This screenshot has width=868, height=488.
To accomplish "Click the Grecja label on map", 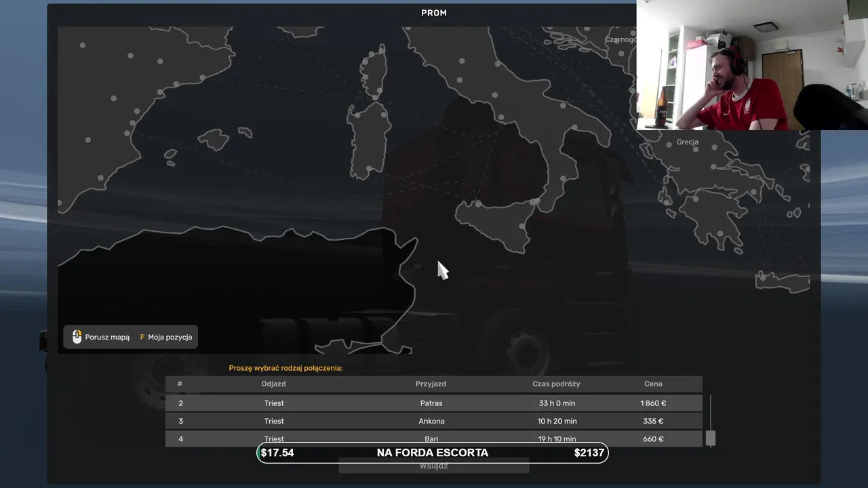I will [688, 142].
